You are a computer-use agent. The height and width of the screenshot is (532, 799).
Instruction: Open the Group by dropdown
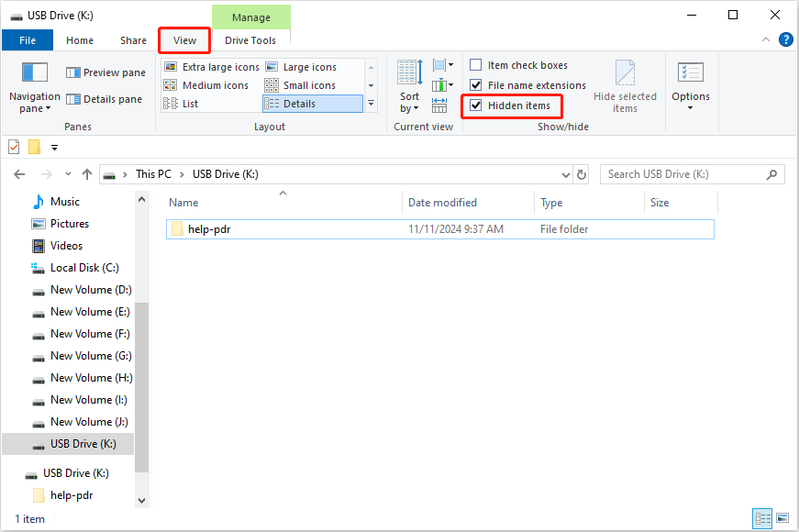442,65
